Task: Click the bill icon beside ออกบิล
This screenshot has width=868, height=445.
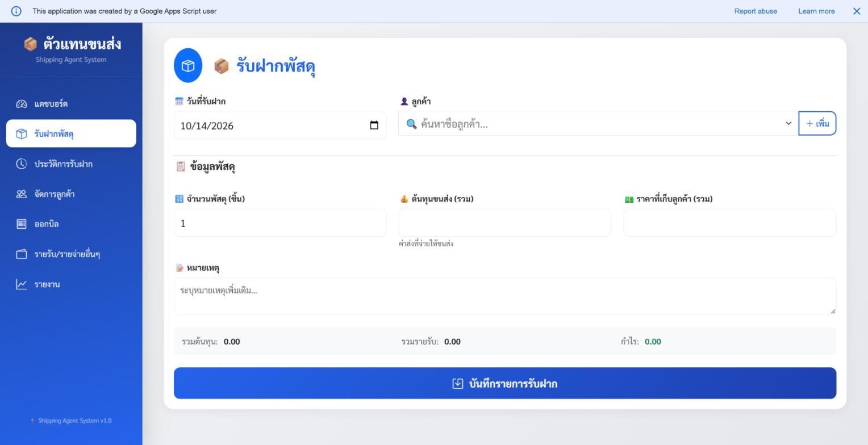Action: click(22, 224)
